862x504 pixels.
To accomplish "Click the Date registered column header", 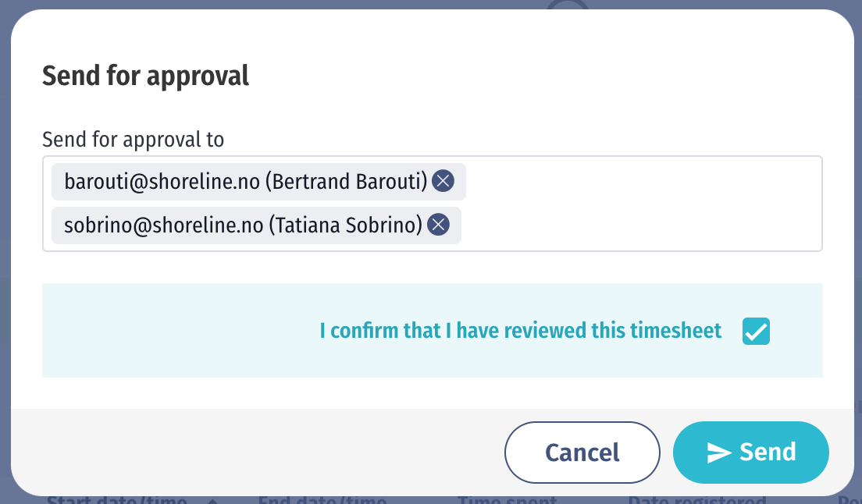I will [697, 499].
